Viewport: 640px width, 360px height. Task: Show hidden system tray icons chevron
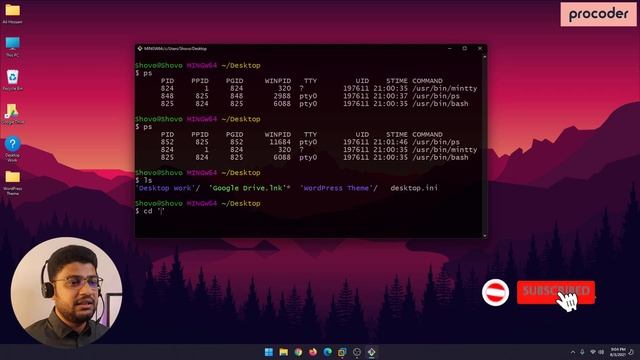(573, 352)
